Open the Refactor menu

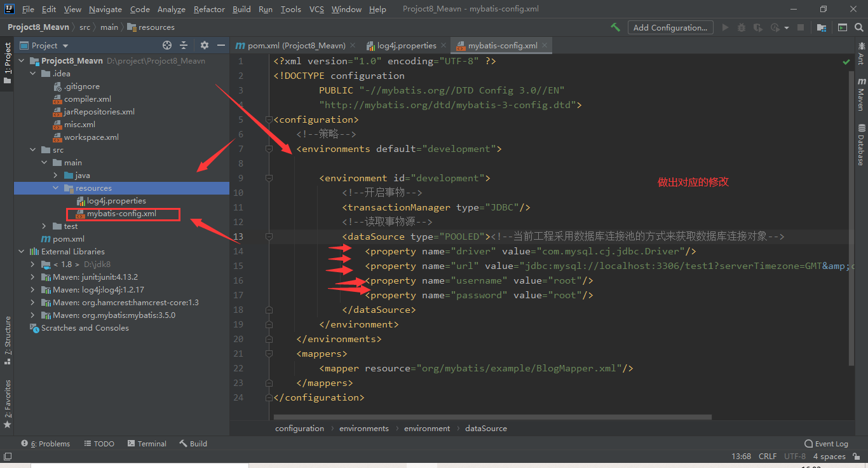209,10
